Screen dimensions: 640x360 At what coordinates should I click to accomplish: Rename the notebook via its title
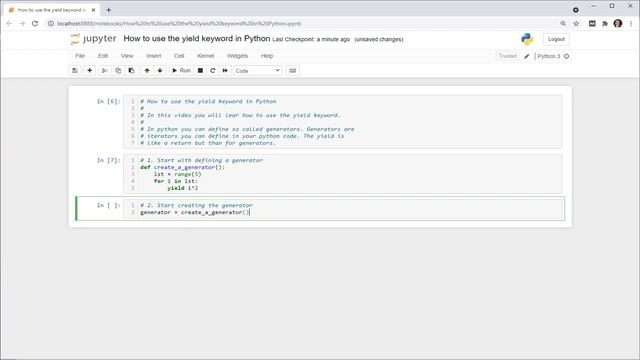[197, 39]
